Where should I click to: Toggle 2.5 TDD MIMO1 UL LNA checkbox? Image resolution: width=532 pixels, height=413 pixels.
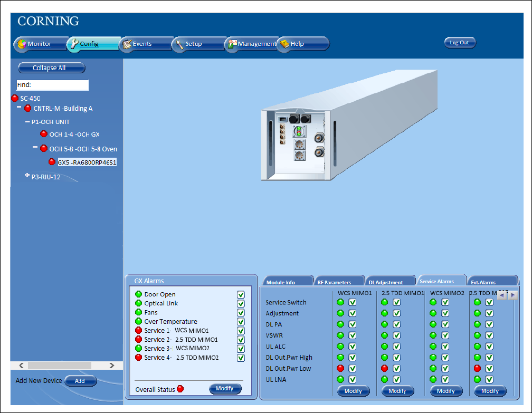[x=397, y=379]
